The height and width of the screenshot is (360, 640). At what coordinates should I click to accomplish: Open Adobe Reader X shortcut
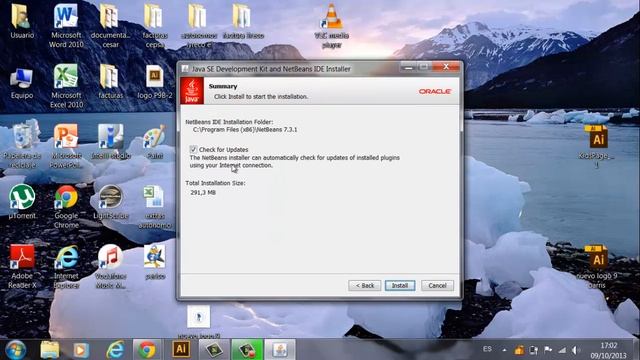coord(22,267)
